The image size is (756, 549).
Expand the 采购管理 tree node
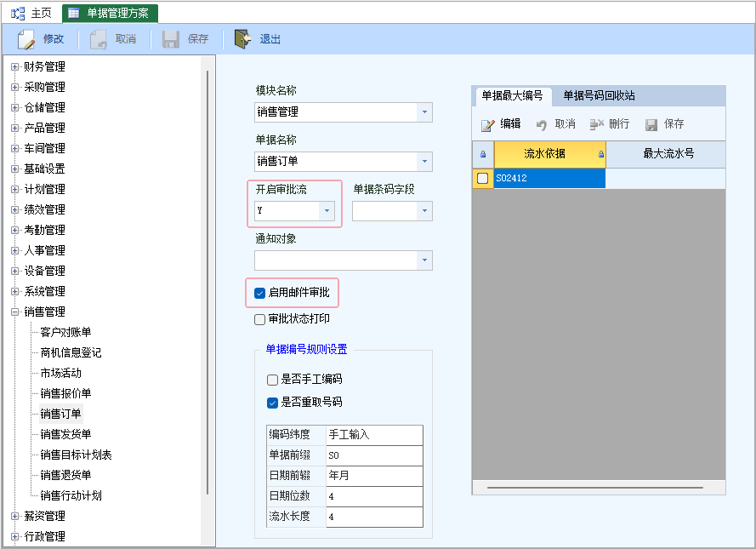(14, 87)
